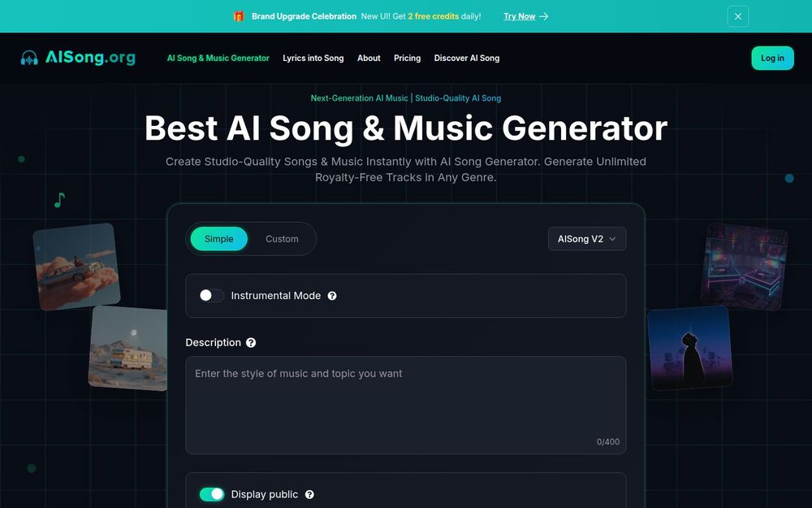The height and width of the screenshot is (508, 812).
Task: Click the arrow icon next to Try Now
Action: tap(544, 16)
